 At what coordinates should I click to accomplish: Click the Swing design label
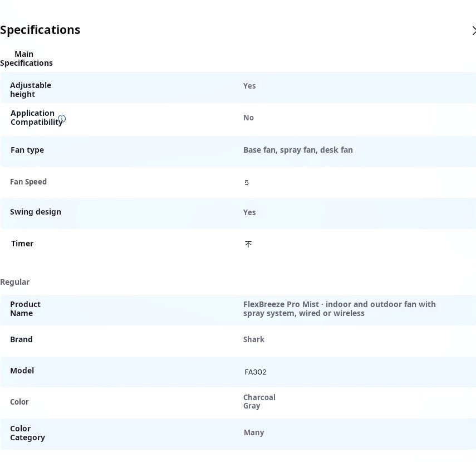point(36,212)
